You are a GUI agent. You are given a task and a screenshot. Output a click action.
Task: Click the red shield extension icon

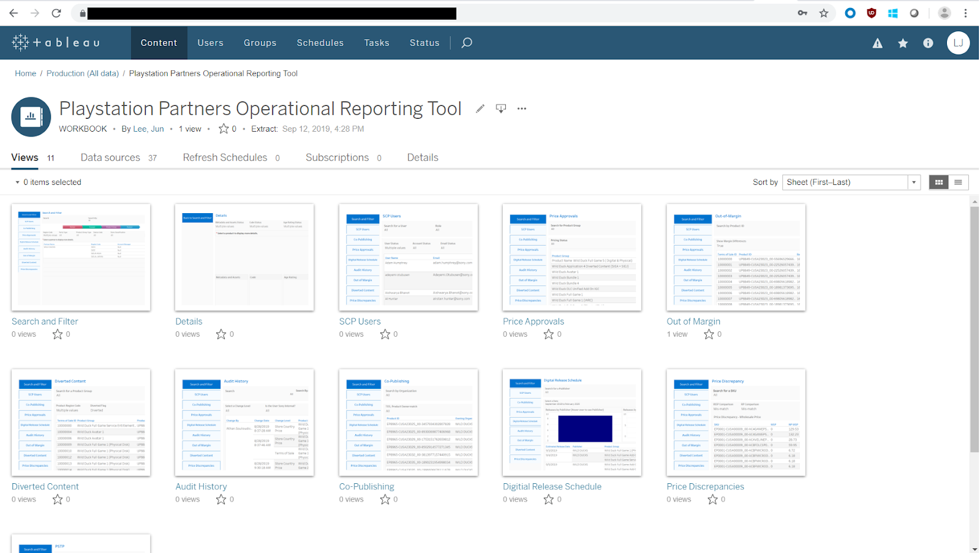(872, 13)
